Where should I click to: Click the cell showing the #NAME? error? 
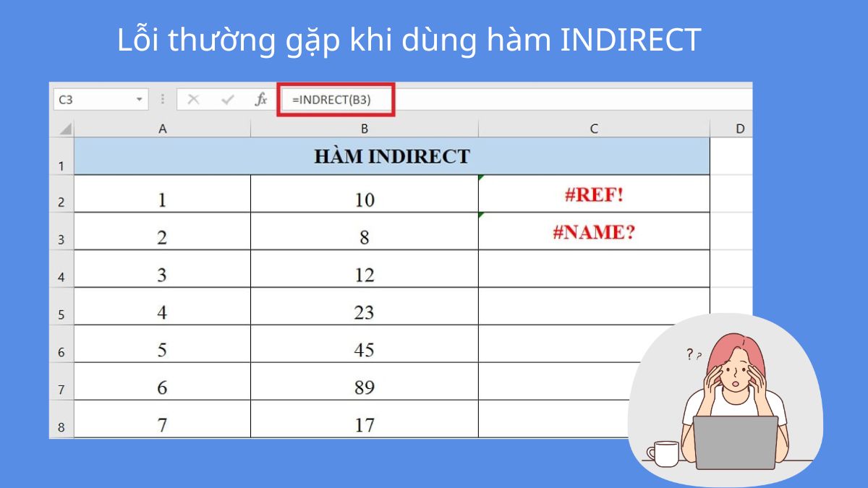click(593, 231)
